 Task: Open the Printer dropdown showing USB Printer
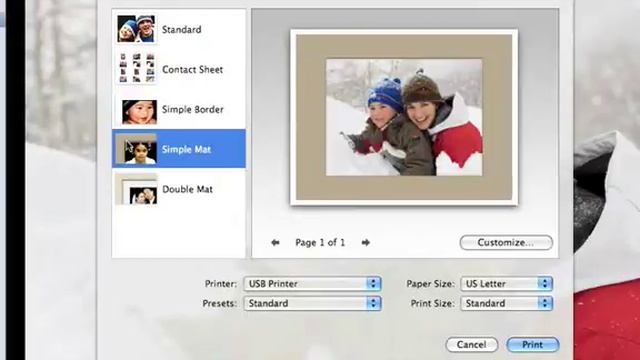tap(312, 284)
